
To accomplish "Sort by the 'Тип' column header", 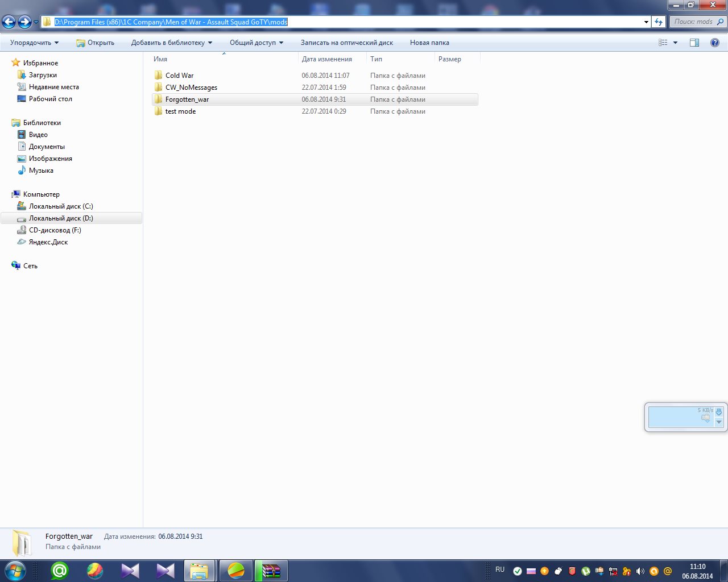I will point(400,59).
